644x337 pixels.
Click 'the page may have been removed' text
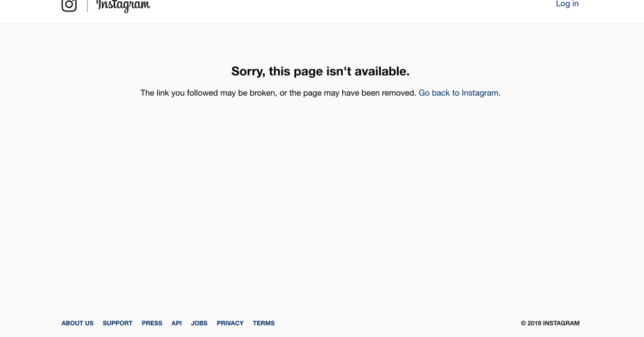[x=353, y=93]
